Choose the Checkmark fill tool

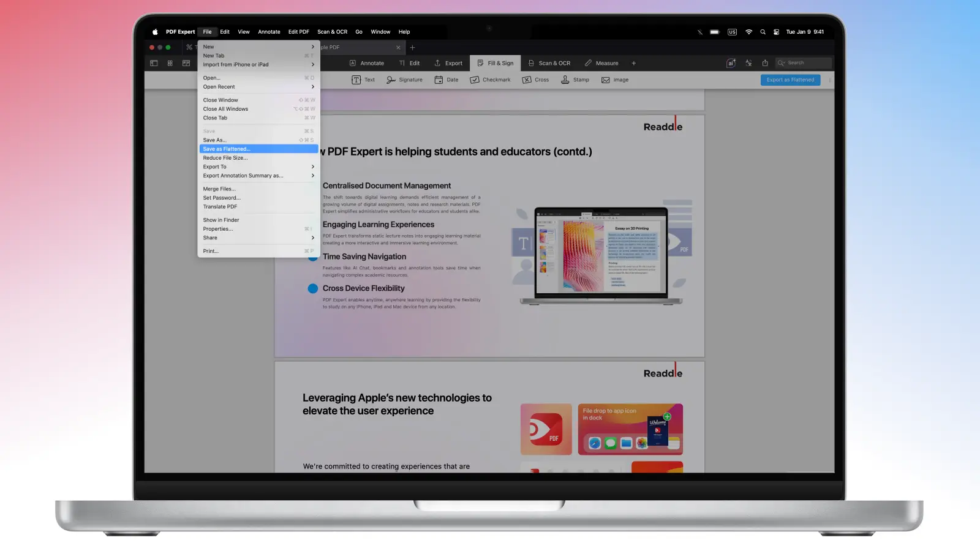tap(490, 80)
